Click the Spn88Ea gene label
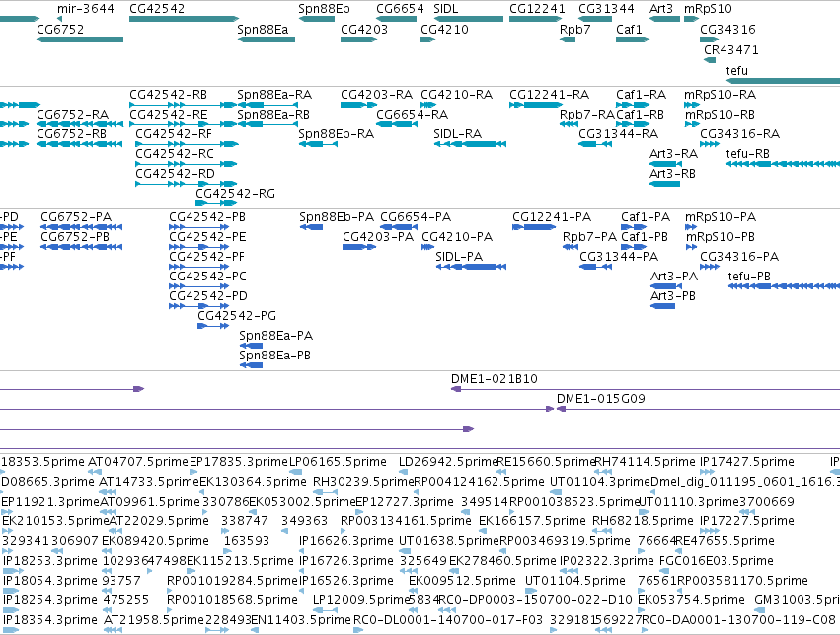This screenshot has width=840, height=635. click(x=263, y=29)
